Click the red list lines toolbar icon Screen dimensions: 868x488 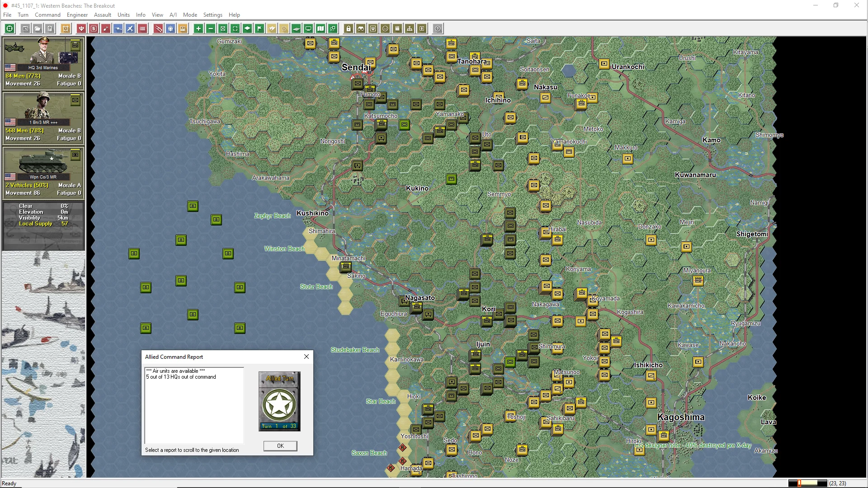coord(142,28)
